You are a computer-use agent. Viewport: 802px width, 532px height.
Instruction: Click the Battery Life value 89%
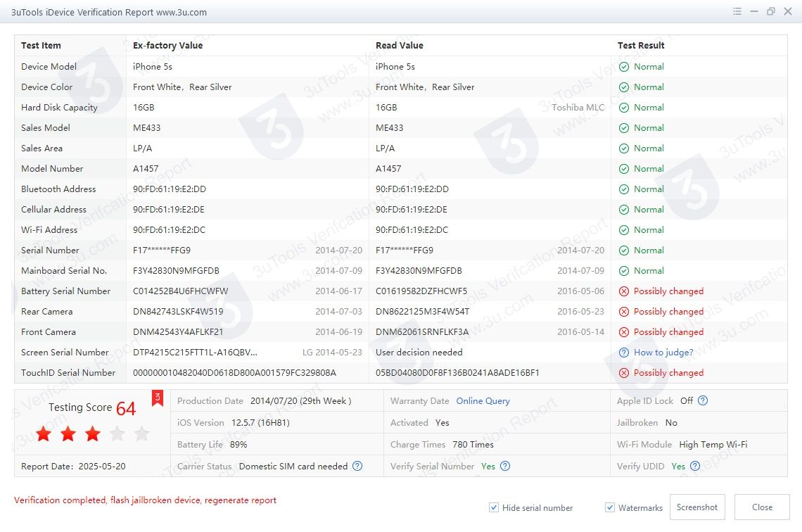tap(238, 445)
